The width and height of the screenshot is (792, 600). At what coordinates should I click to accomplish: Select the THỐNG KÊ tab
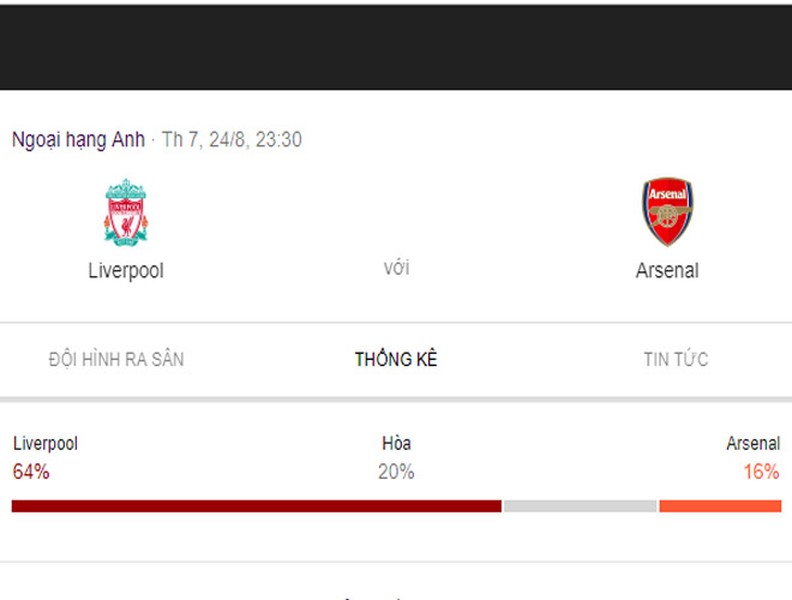[x=396, y=359]
